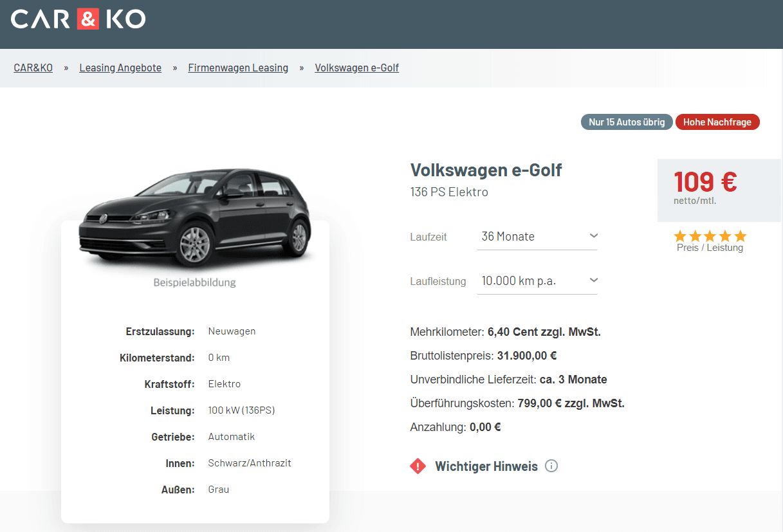The width and height of the screenshot is (783, 532).
Task: Click the Volkswagen e-Golf car image
Action: (195, 218)
